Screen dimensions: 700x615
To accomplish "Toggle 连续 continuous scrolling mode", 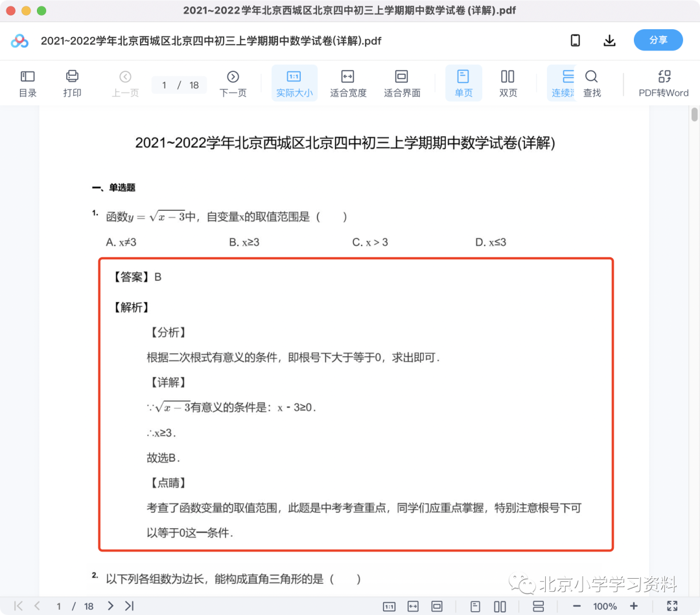I will click(562, 84).
